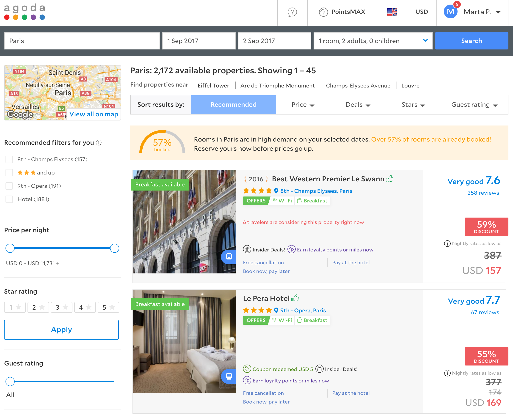
Task: Open View all on map
Action: 94,114
